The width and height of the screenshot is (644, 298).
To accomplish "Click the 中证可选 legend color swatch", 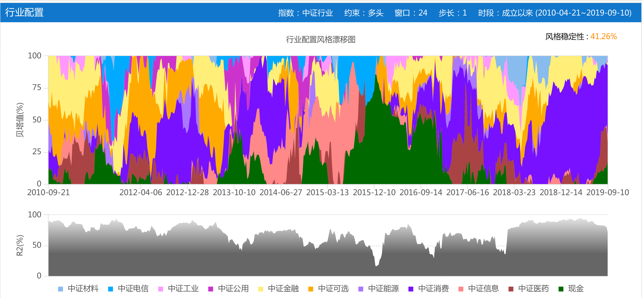I will (x=311, y=289).
